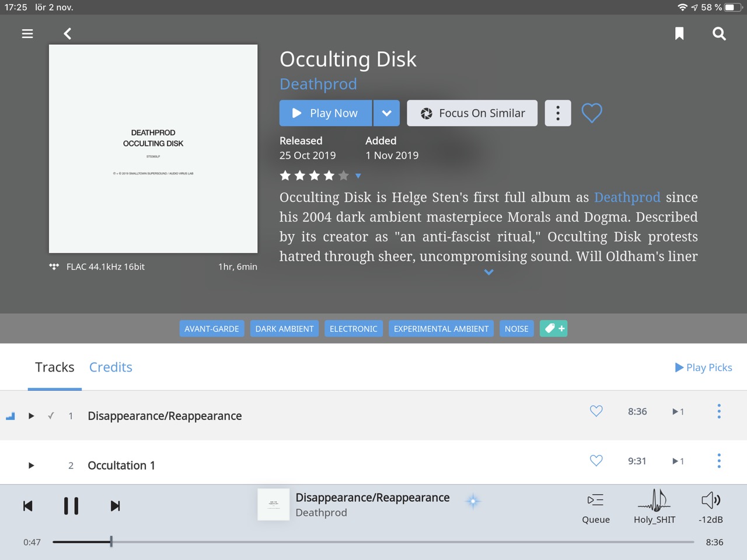Set album rating to five stars
The height and width of the screenshot is (560, 747).
344,176
